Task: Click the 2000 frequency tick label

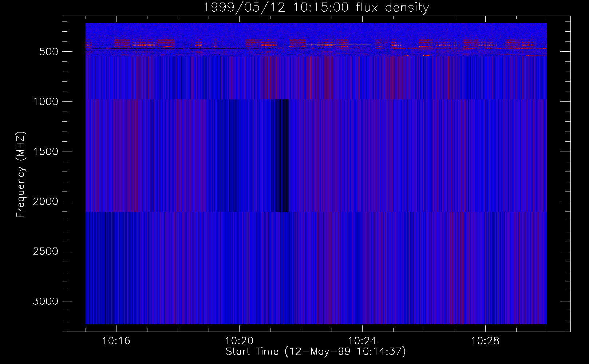Action: click(x=46, y=201)
